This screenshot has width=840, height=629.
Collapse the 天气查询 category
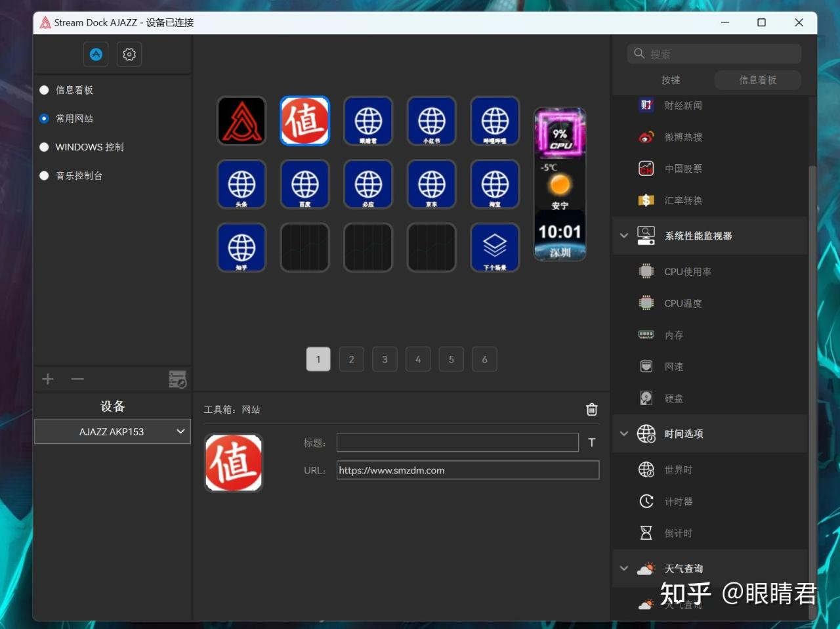624,569
